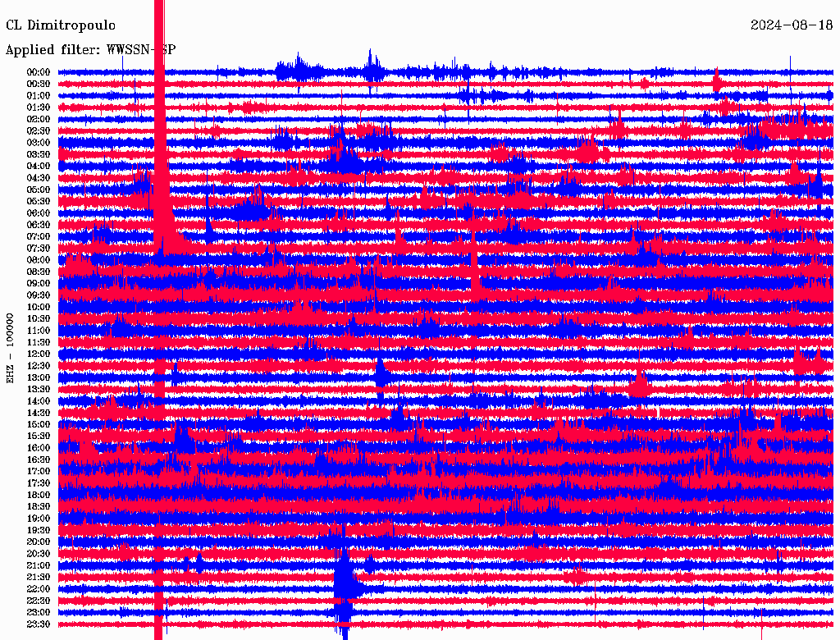The height and width of the screenshot is (640, 840).
Task: Select the 14:00 time label
Action: pyautogui.click(x=39, y=401)
